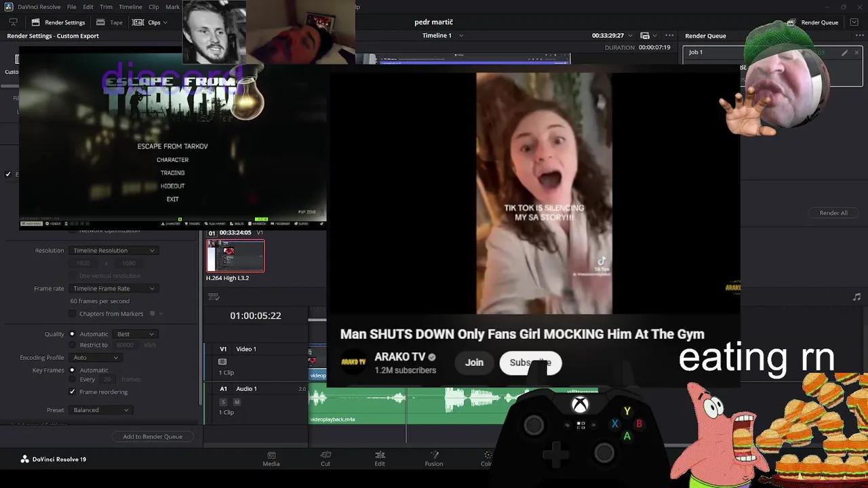Select TRADING in the Tarkov menu

pyautogui.click(x=172, y=173)
